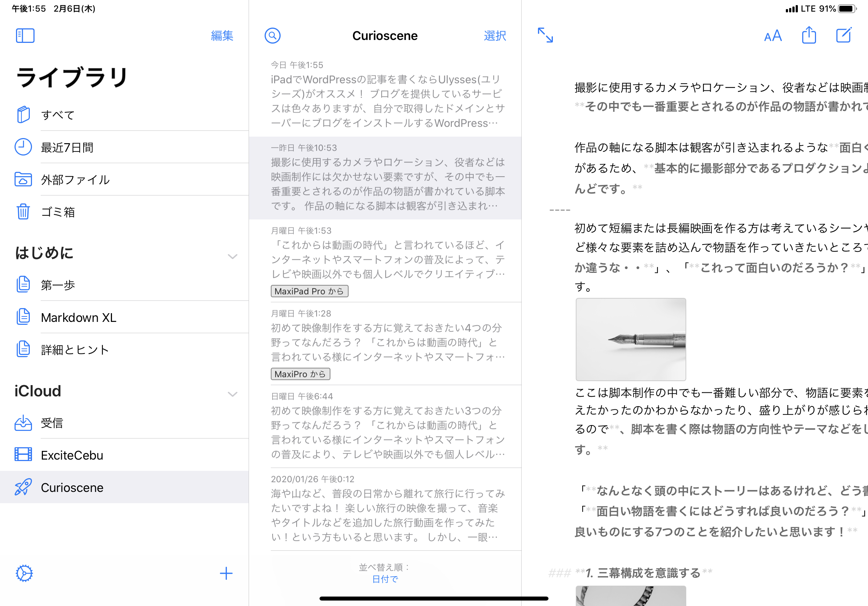Create a new sheet with compose icon

pos(843,35)
